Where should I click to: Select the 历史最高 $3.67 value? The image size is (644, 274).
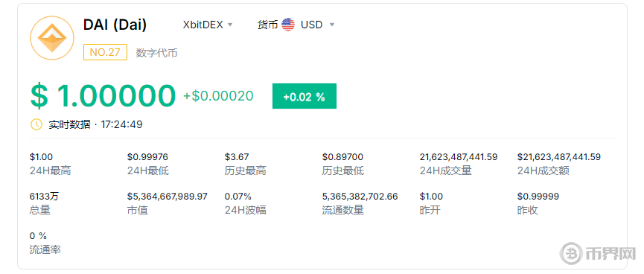pos(237,157)
